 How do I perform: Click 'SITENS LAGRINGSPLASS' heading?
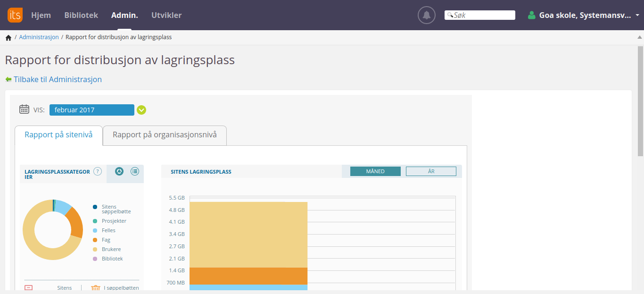(x=201, y=172)
